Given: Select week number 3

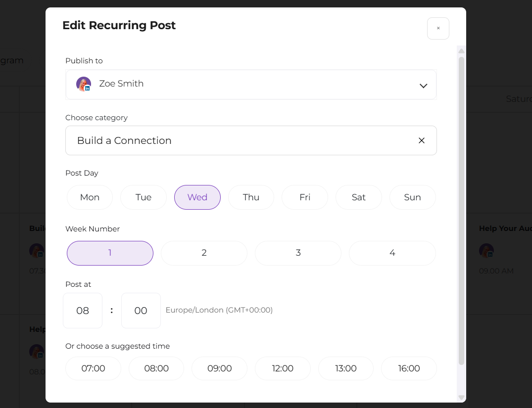Looking at the screenshot, I should [x=298, y=253].
